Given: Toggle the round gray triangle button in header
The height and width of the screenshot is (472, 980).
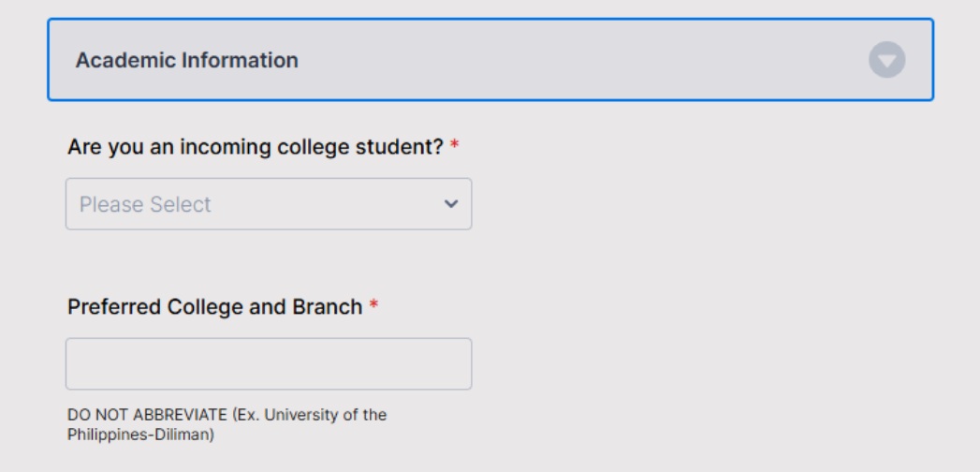Looking at the screenshot, I should coord(887,60).
